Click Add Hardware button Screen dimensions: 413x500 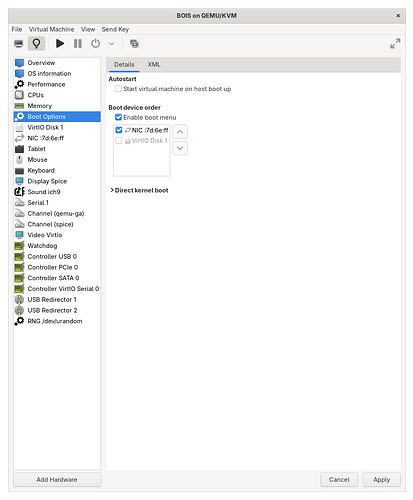57,479
